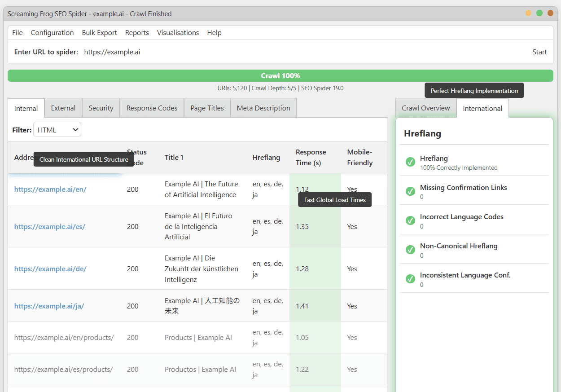Select the Missing Confirmation Links row label

464,188
